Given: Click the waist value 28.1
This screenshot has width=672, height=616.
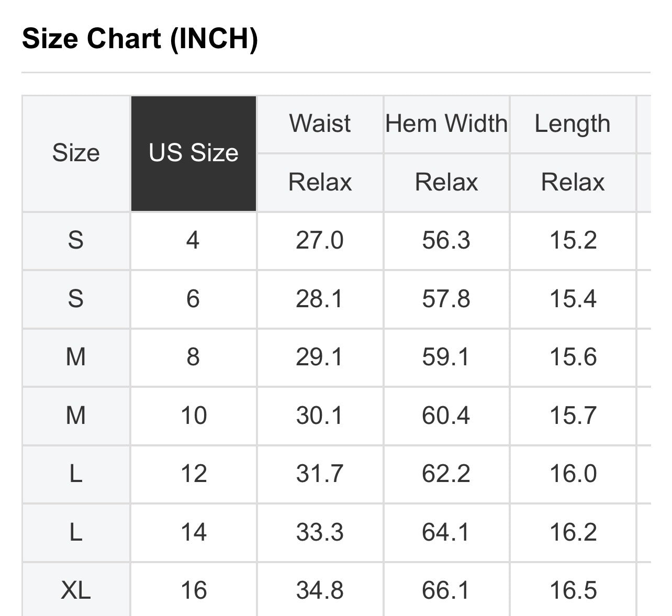Looking at the screenshot, I should pos(319,299).
